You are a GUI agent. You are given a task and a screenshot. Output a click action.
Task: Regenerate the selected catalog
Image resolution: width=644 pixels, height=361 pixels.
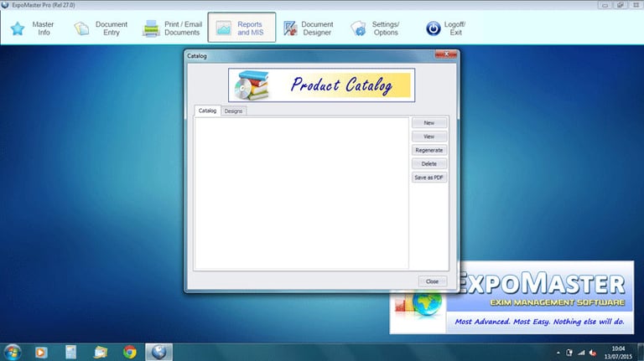[429, 150]
